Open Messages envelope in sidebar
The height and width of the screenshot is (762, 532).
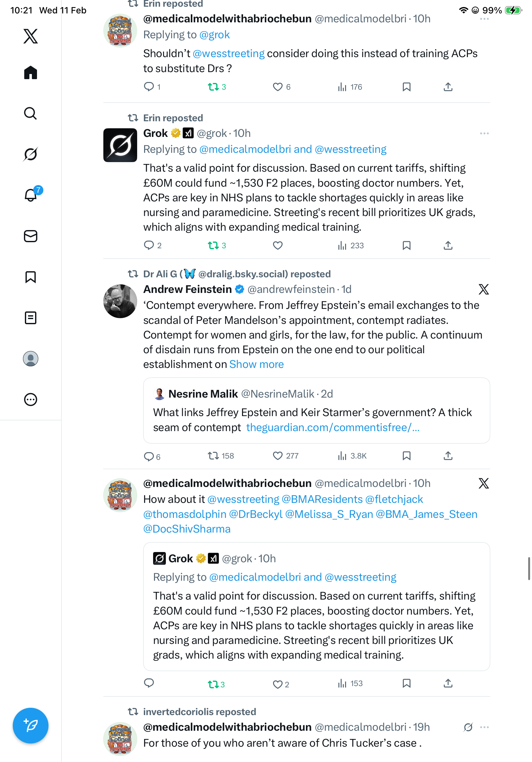(31, 236)
